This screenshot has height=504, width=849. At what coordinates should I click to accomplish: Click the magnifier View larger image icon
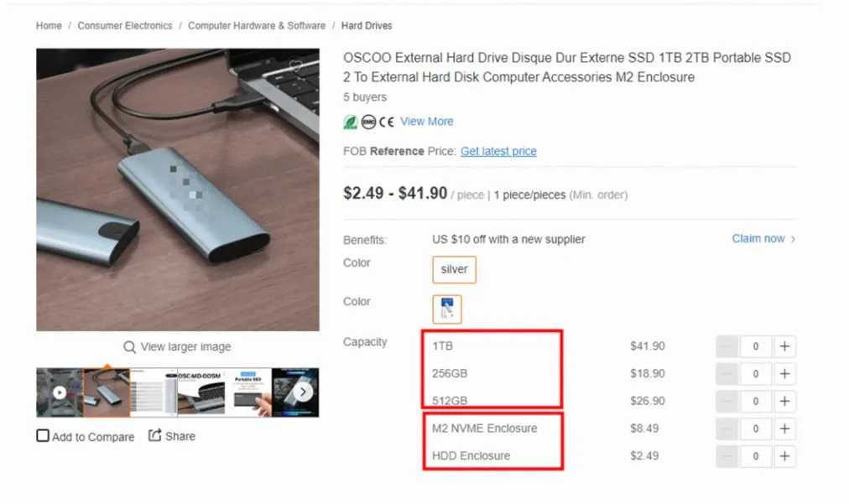click(129, 347)
